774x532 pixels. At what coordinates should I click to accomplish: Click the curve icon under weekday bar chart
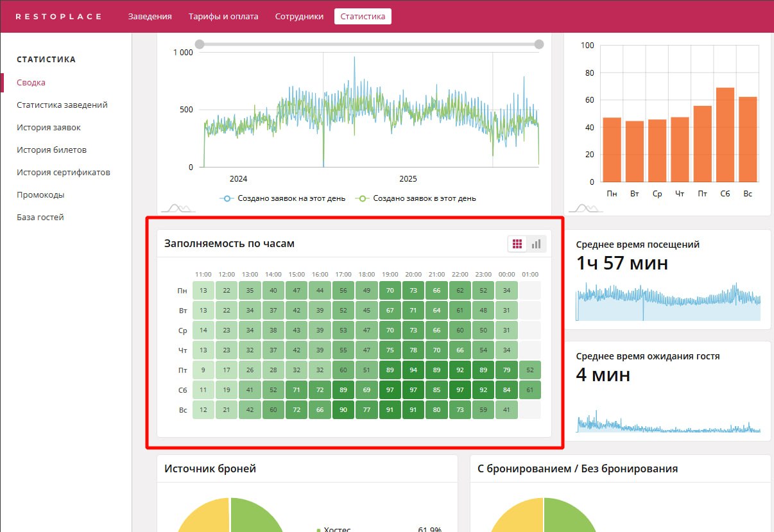point(581,207)
